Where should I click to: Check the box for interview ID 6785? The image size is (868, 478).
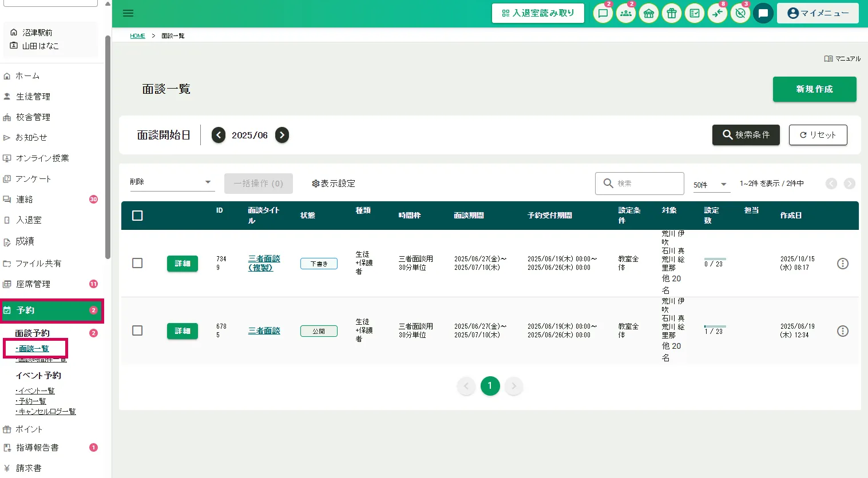(x=137, y=330)
